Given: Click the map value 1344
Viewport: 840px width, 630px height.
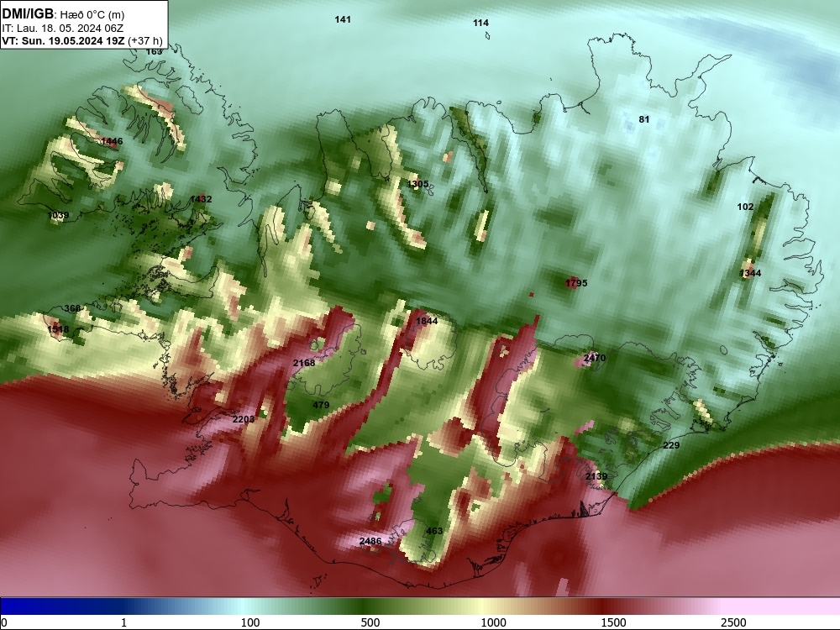Looking at the screenshot, I should click(x=750, y=273).
